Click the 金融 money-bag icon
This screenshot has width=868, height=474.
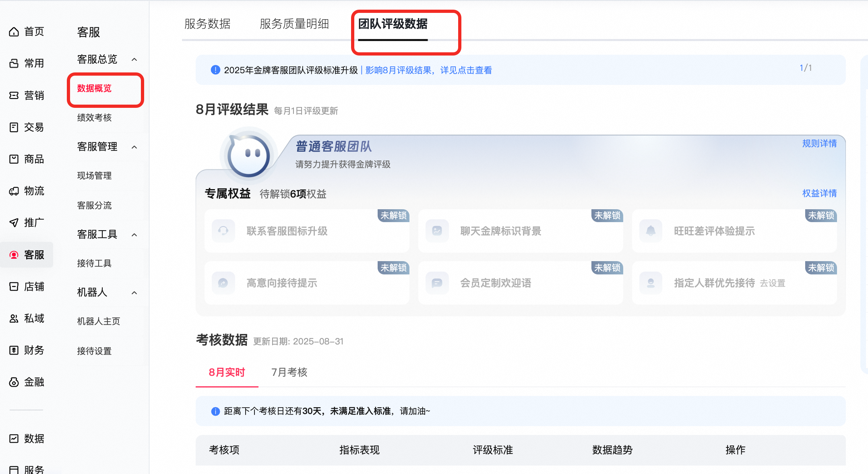(x=14, y=382)
